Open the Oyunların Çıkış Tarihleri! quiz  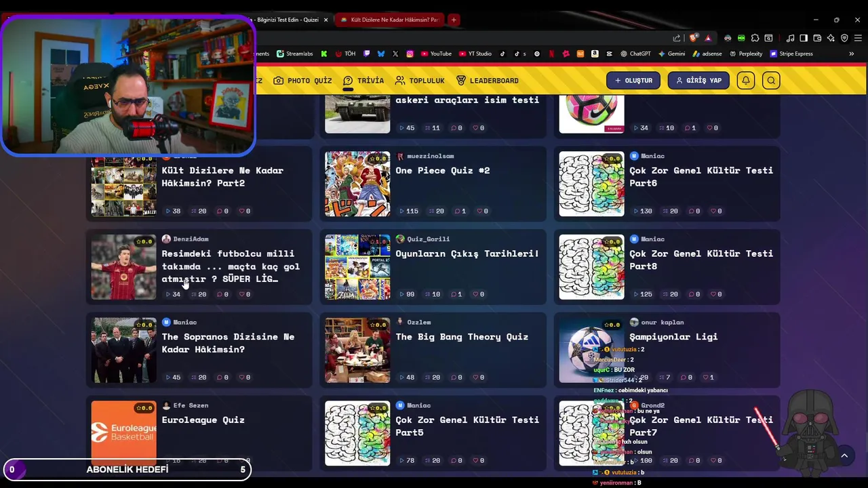(467, 253)
